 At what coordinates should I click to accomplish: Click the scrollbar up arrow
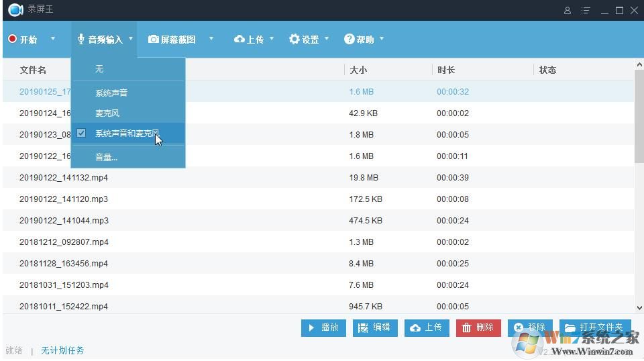click(x=639, y=64)
